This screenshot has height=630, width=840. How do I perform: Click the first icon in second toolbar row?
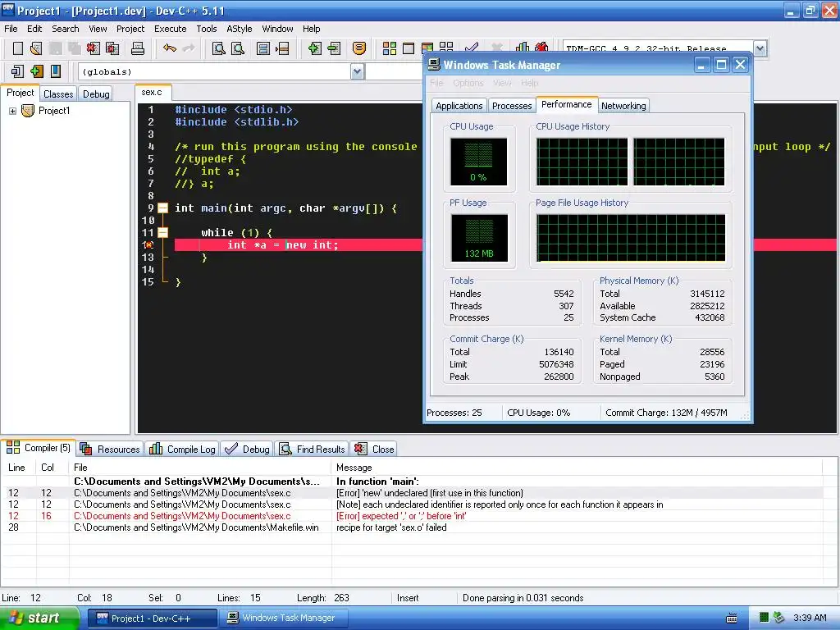(17, 71)
